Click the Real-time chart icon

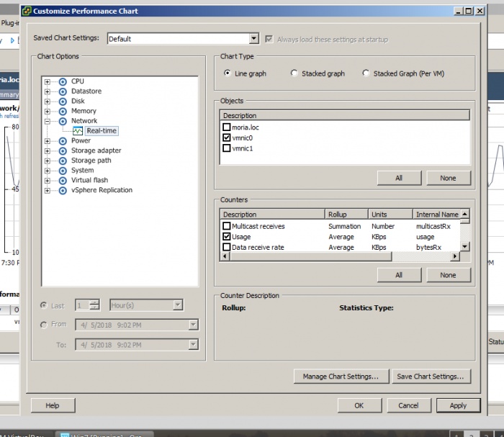(78, 131)
